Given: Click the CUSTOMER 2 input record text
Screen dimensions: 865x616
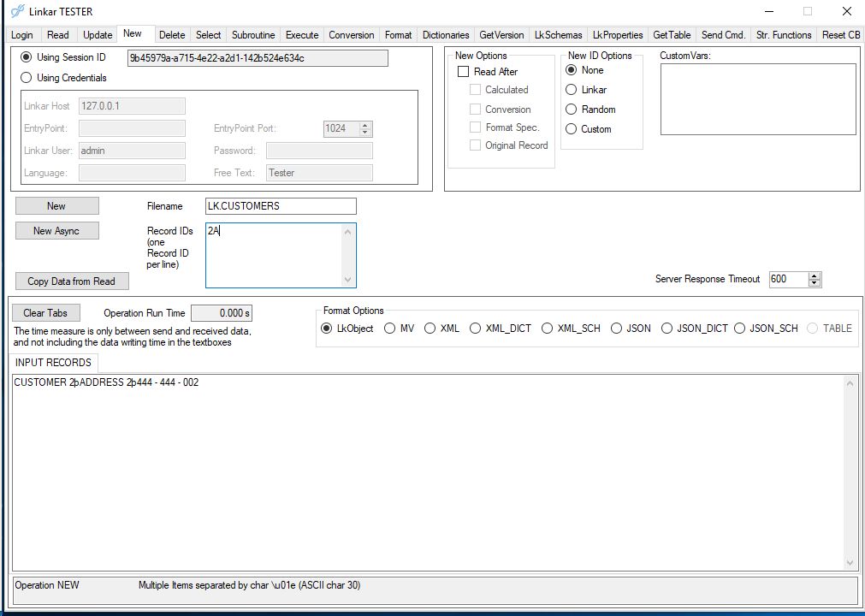Looking at the screenshot, I should pos(106,382).
